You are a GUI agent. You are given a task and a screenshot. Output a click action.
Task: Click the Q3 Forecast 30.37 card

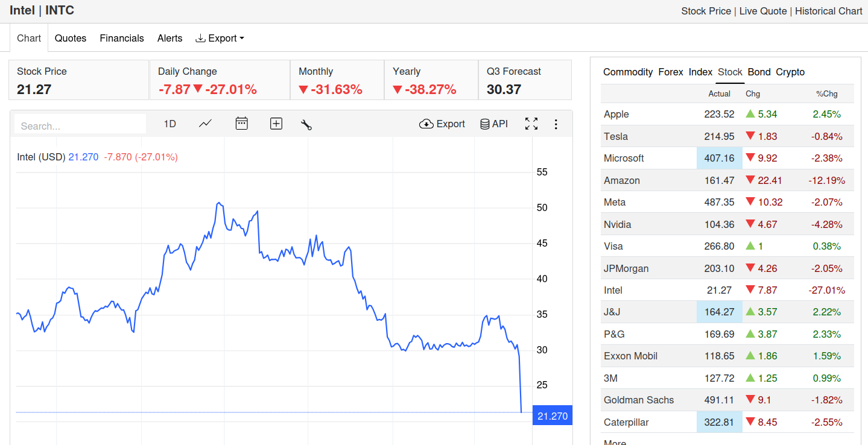coord(525,80)
